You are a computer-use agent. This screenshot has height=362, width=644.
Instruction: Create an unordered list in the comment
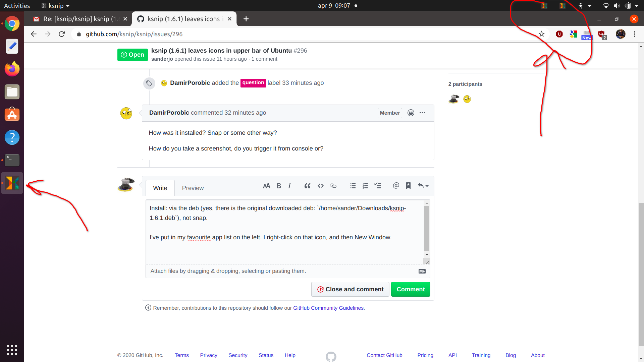pos(353,186)
